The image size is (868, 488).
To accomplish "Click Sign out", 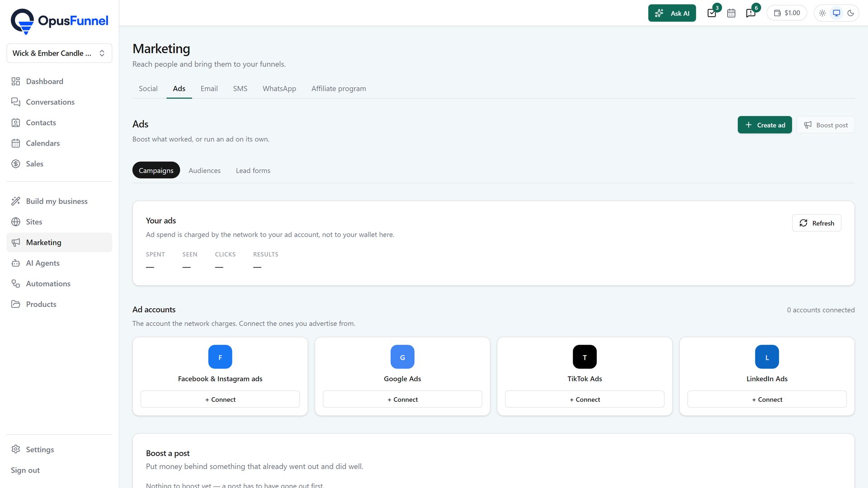I will [25, 470].
